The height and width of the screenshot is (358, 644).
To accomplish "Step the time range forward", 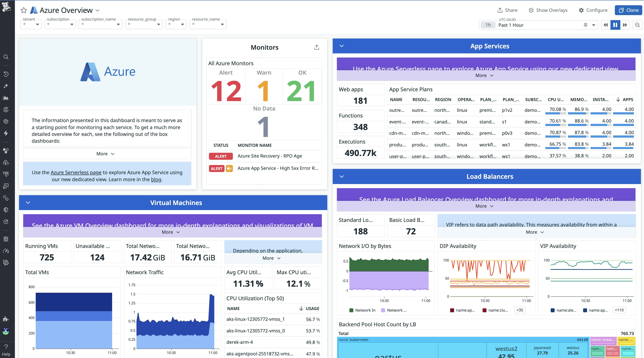I will point(625,25).
